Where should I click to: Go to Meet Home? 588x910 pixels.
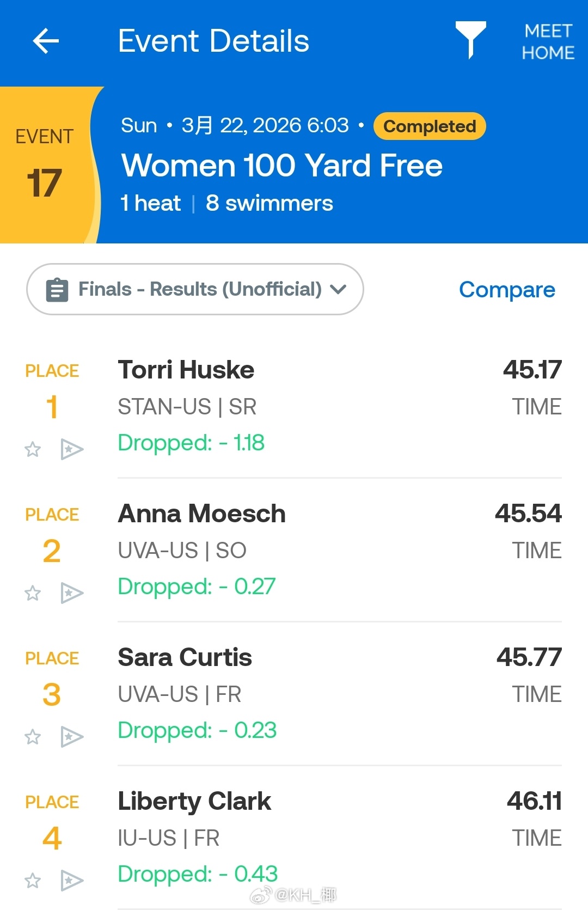[548, 42]
